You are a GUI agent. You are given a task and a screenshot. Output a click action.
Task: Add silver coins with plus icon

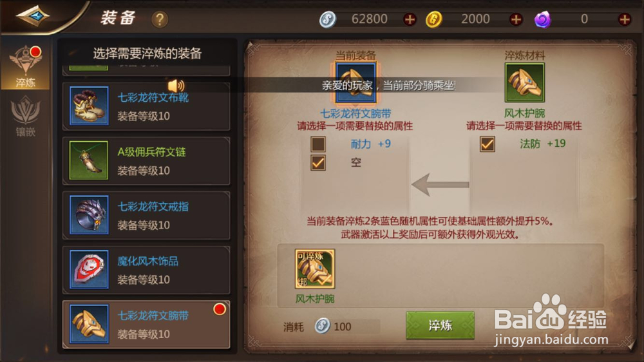pyautogui.click(x=410, y=19)
